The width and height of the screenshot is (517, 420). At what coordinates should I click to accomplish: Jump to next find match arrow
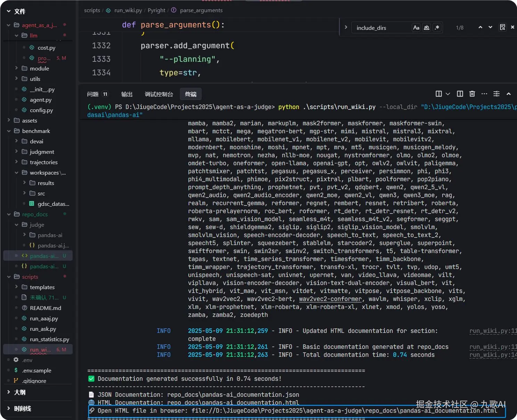click(490, 27)
